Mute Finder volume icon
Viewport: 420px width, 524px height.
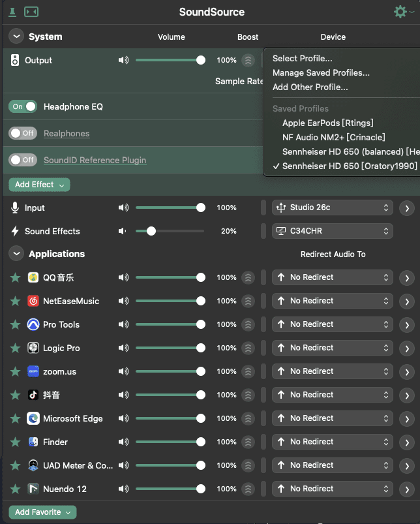(x=123, y=442)
